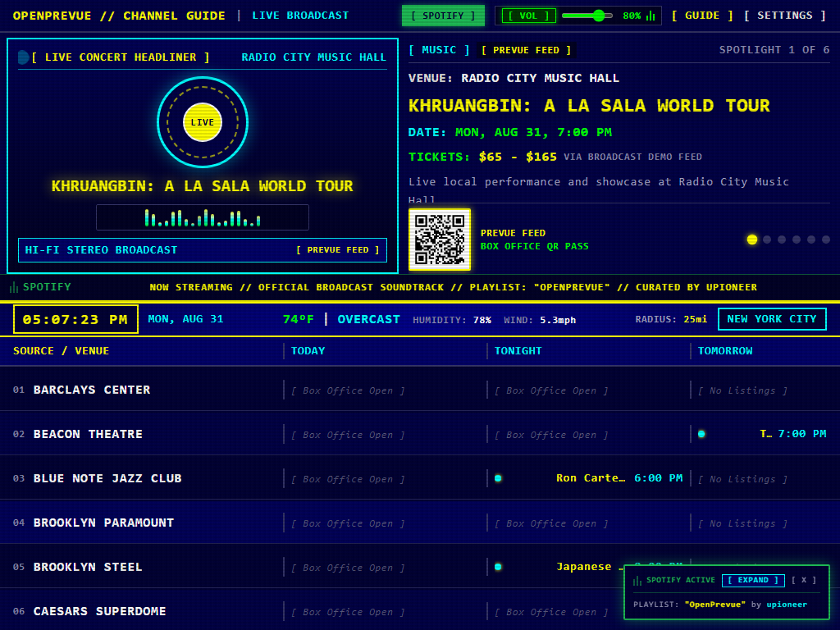Click the Spotify bars icon in ticker
Image resolution: width=840 pixels, height=630 pixels.
[x=13, y=287]
